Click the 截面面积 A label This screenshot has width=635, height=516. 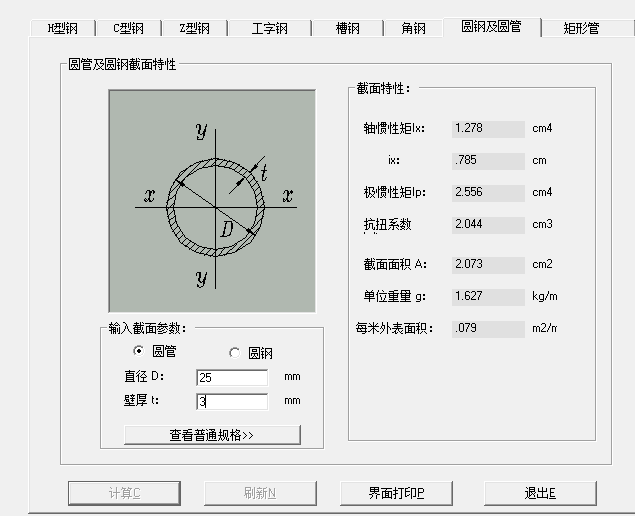[x=395, y=264]
